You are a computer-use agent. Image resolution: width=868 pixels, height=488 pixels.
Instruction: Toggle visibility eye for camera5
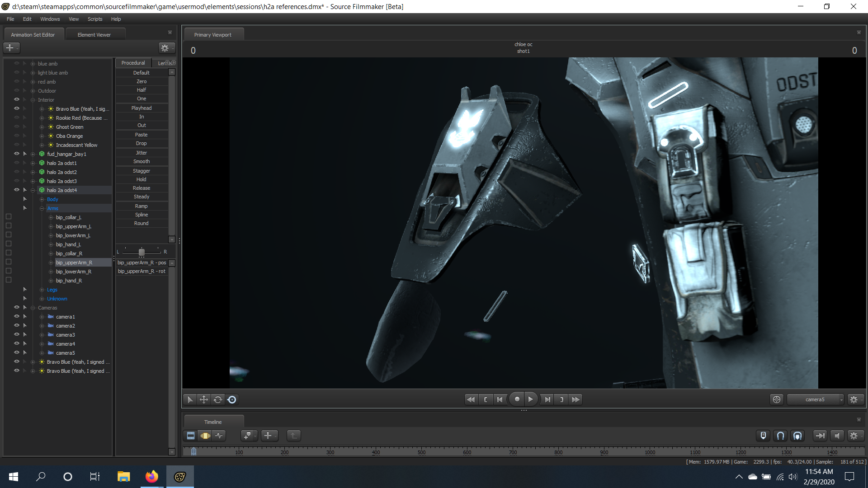pyautogui.click(x=17, y=352)
